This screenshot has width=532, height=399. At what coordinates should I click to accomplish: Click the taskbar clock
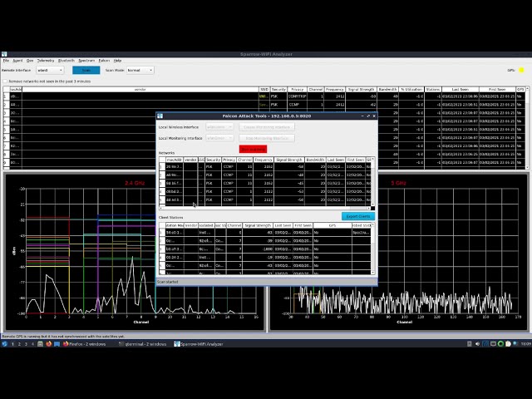coord(525,344)
